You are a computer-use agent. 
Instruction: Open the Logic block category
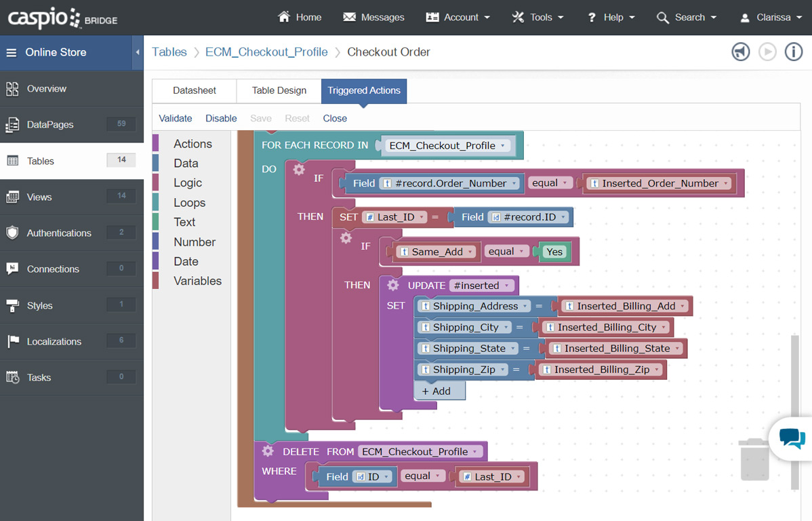click(x=188, y=183)
